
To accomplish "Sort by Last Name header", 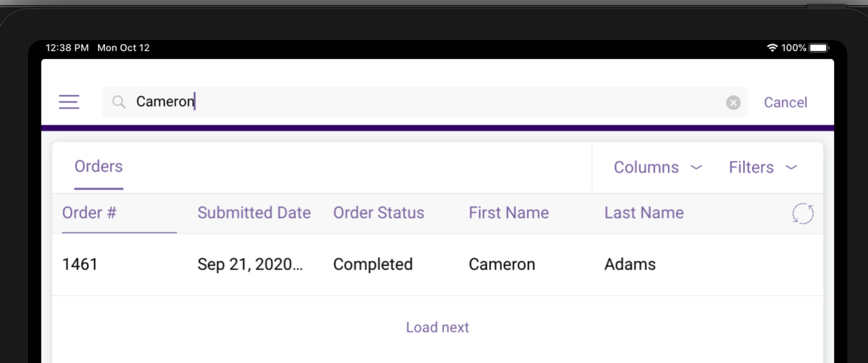I will click(x=644, y=213).
